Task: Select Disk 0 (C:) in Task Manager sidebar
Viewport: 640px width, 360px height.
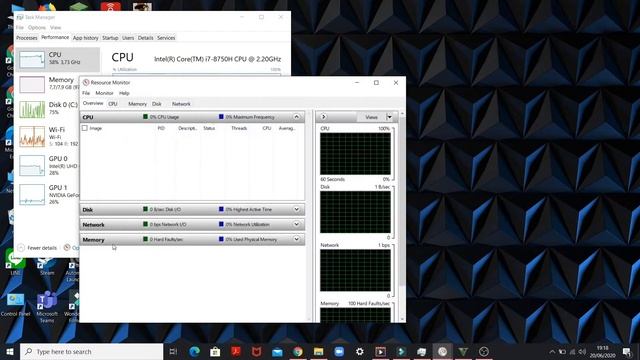Action: [x=48, y=109]
